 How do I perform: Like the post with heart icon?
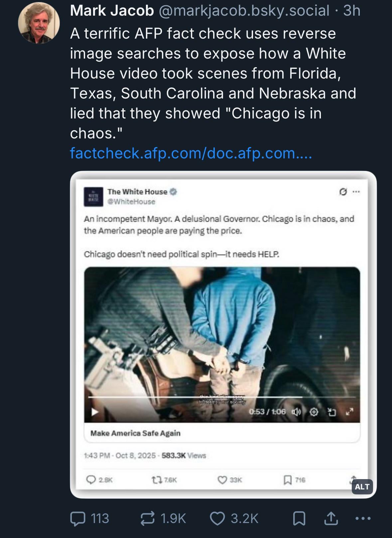[217, 518]
